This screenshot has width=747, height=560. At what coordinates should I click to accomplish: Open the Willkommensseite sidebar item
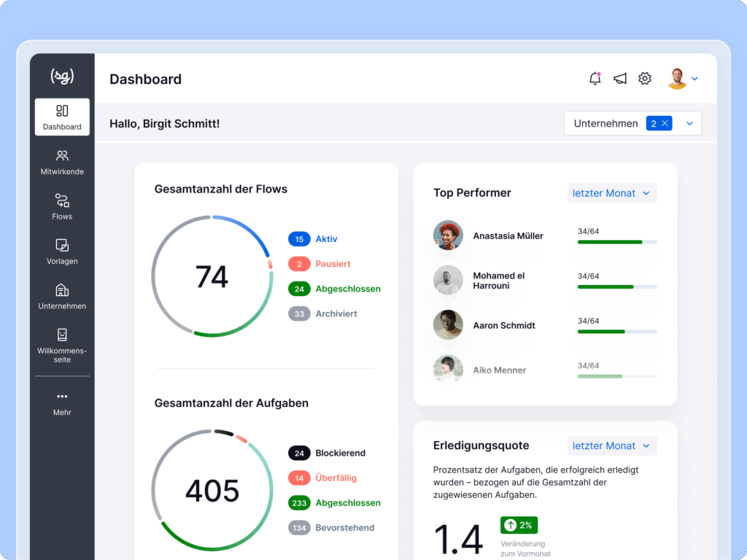point(62,345)
